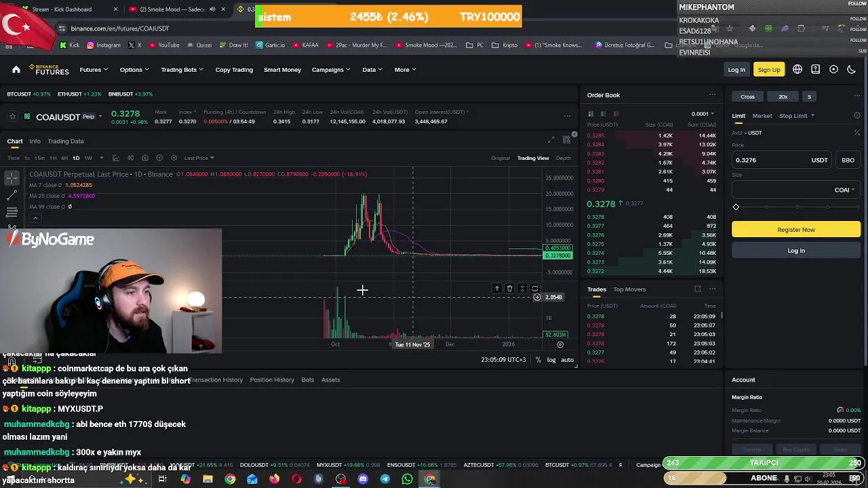This screenshot has width=868, height=488.
Task: Switch to the Top Movers tab
Action: (629, 289)
